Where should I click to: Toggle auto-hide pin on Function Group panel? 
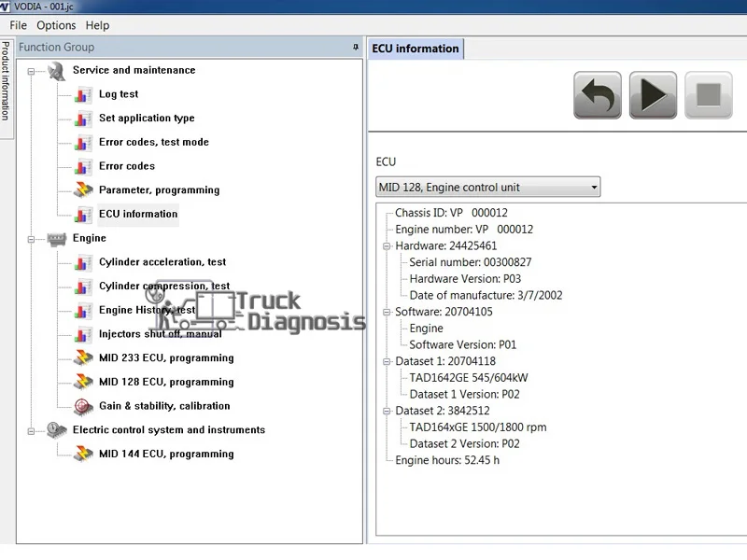point(355,46)
